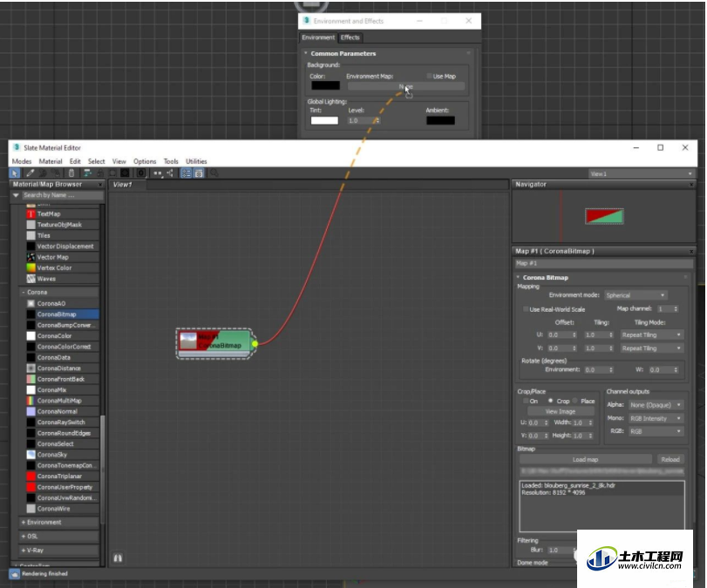The width and height of the screenshot is (707, 588).
Task: Open the Utilities menu
Action: (196, 161)
